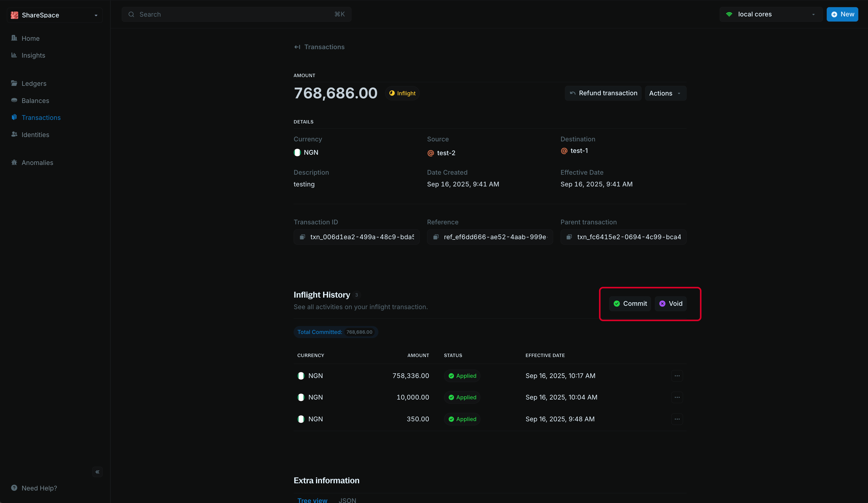The width and height of the screenshot is (868, 503).
Task: Open Balances from the sidebar
Action: tap(35, 101)
